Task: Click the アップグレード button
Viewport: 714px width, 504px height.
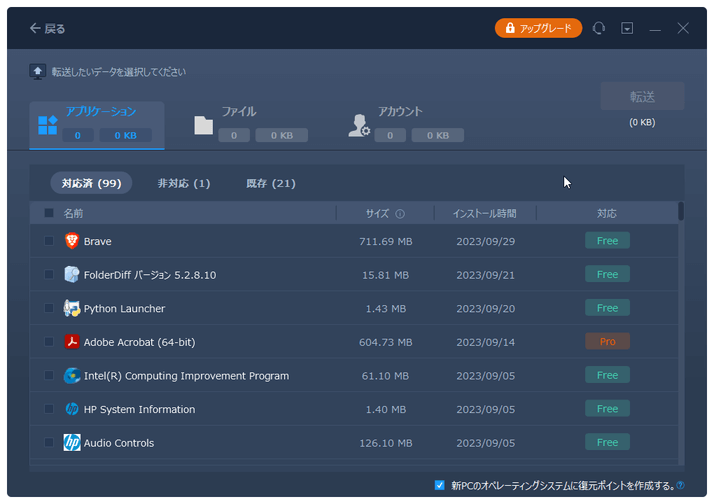Action: 538,29
